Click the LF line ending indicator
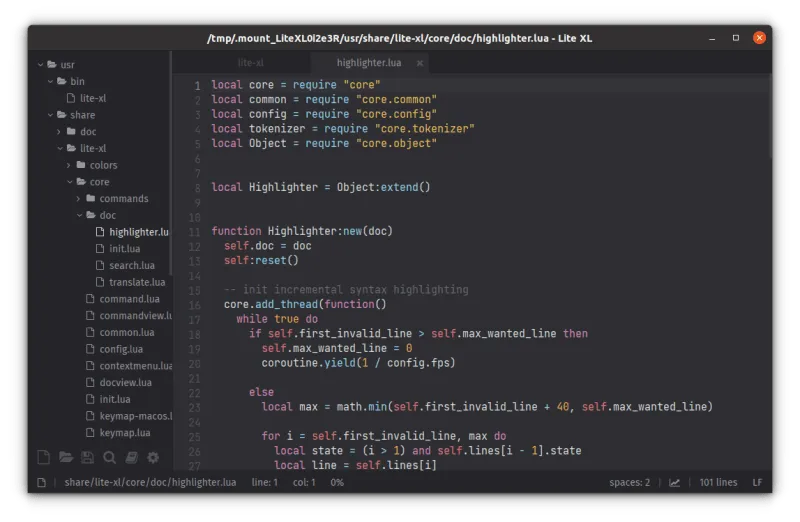 [x=757, y=482]
